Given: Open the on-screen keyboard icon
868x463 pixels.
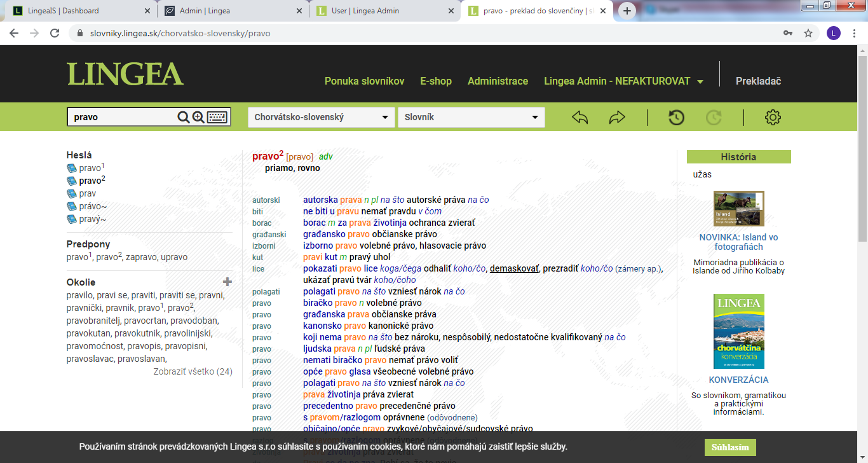Looking at the screenshot, I should (x=217, y=117).
